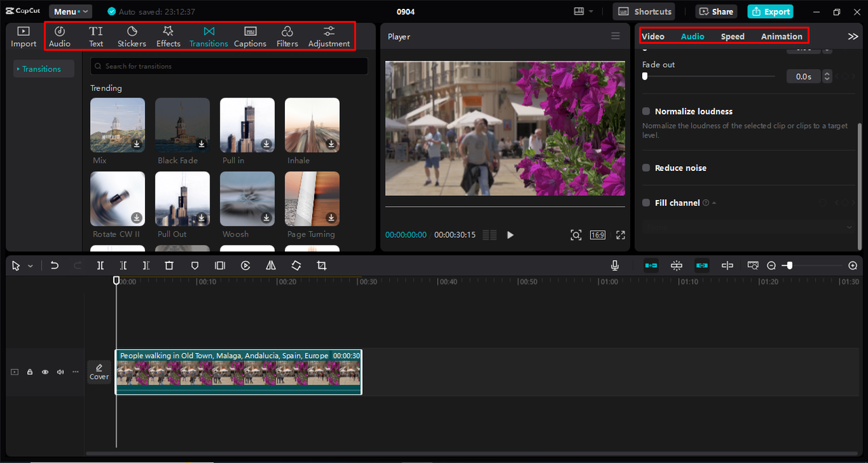Lock the video track
The width and height of the screenshot is (868, 463).
point(30,372)
